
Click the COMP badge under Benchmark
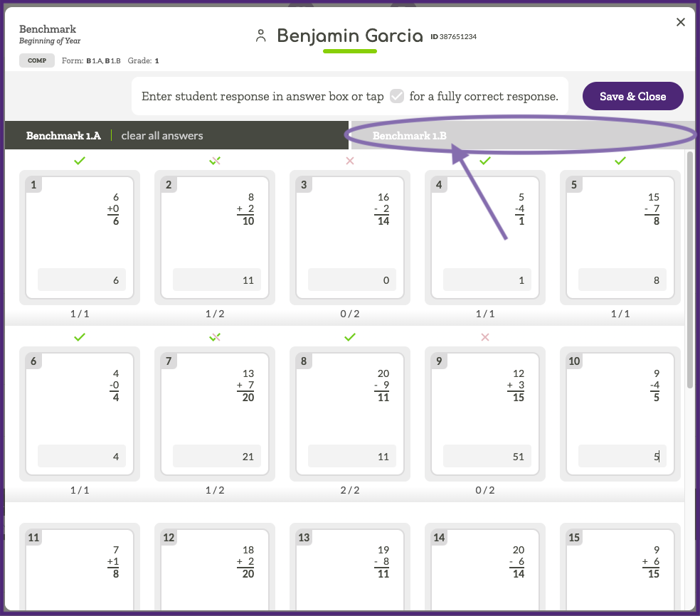(37, 60)
